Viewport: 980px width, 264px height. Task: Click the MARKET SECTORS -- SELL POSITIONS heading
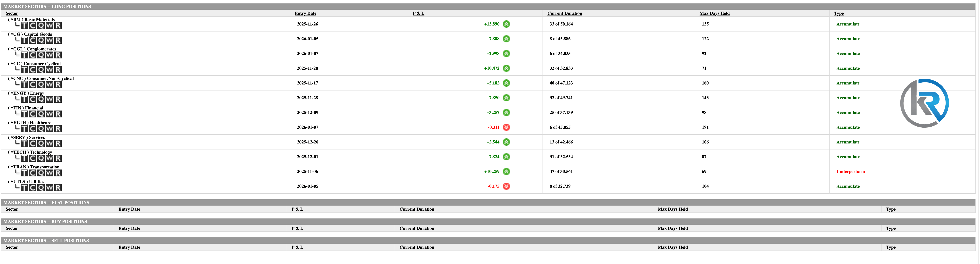click(x=46, y=241)
